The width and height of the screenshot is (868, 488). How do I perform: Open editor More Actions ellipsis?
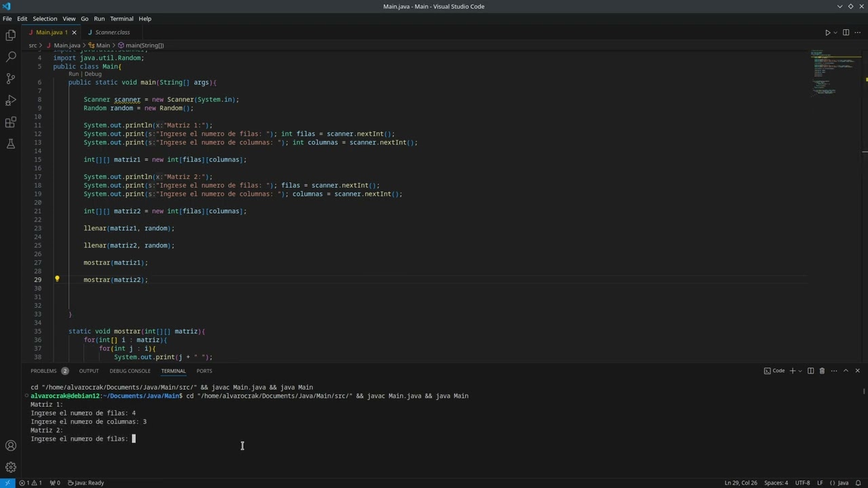pyautogui.click(x=858, y=33)
